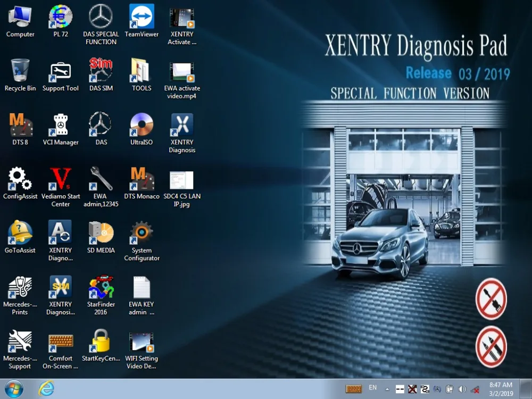Open the DTS 8 shortcut

point(20,129)
